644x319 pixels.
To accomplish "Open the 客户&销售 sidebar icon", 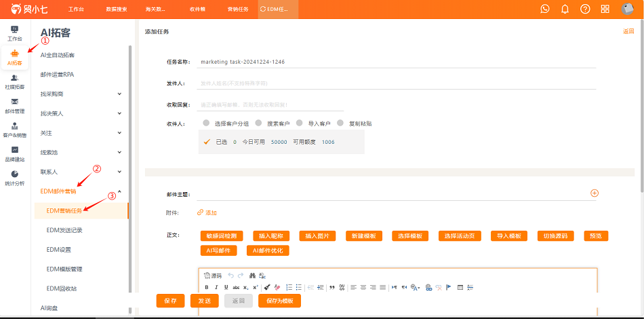I will click(x=14, y=130).
